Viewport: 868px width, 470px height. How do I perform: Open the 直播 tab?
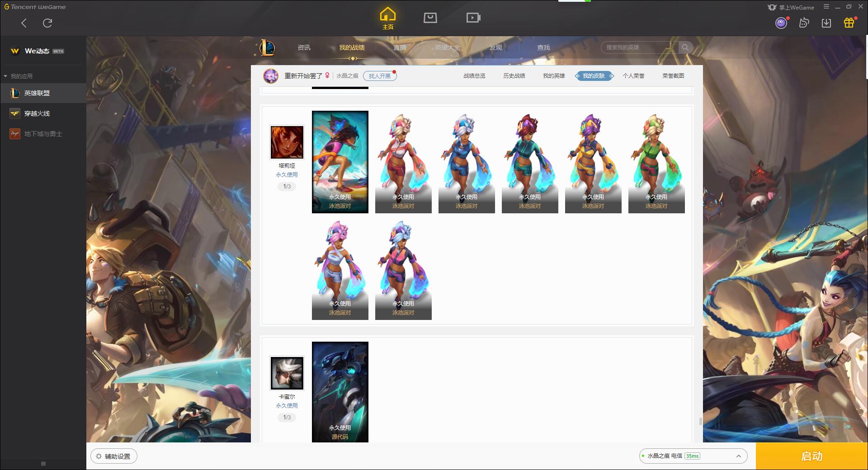pyautogui.click(x=400, y=47)
